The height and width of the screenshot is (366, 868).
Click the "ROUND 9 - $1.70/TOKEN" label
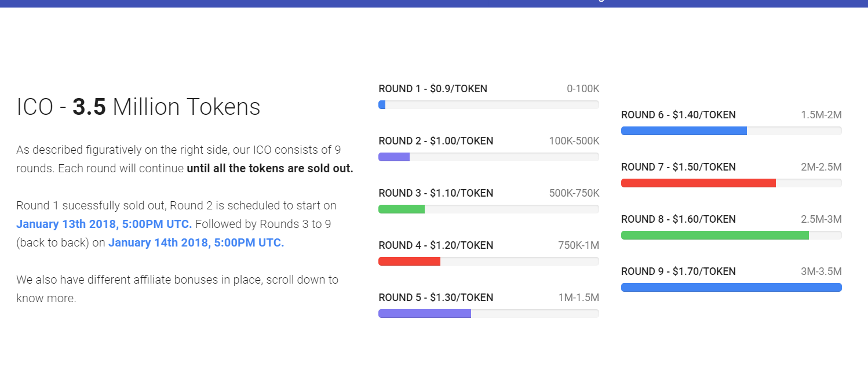coord(678,271)
